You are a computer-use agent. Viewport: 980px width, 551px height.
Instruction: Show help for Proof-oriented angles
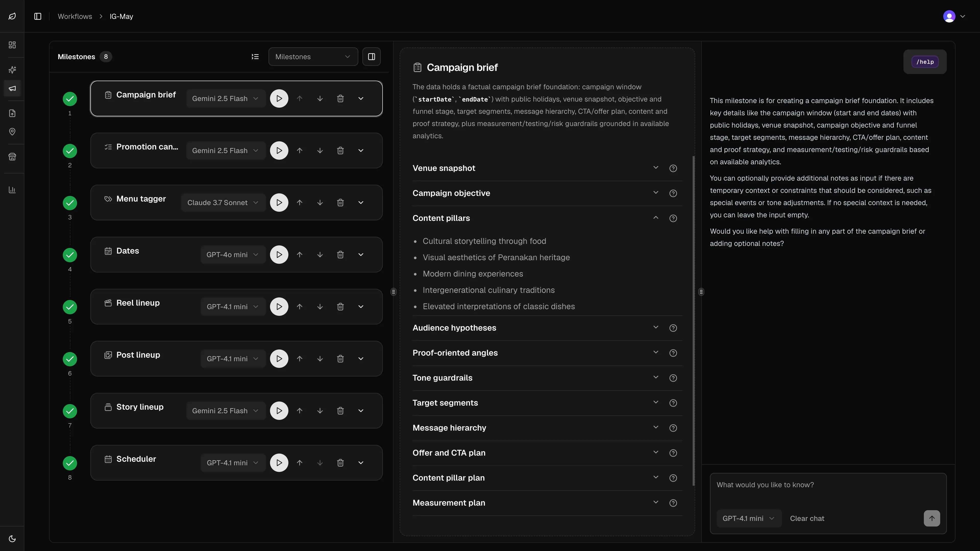click(x=673, y=353)
